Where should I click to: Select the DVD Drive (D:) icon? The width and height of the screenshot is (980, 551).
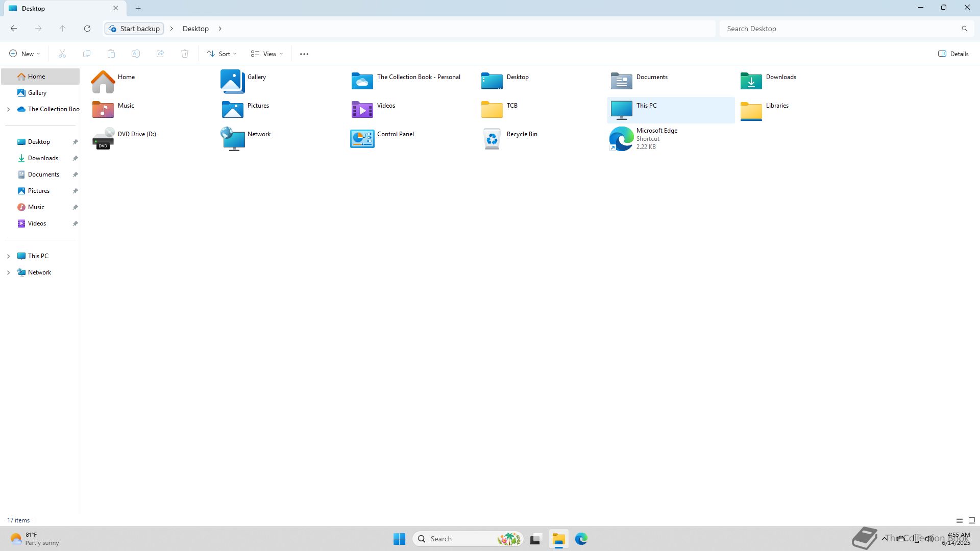103,139
